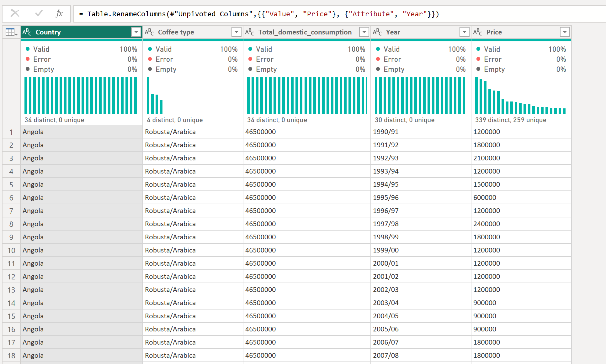Click Price column distribution histogram

(x=521, y=96)
